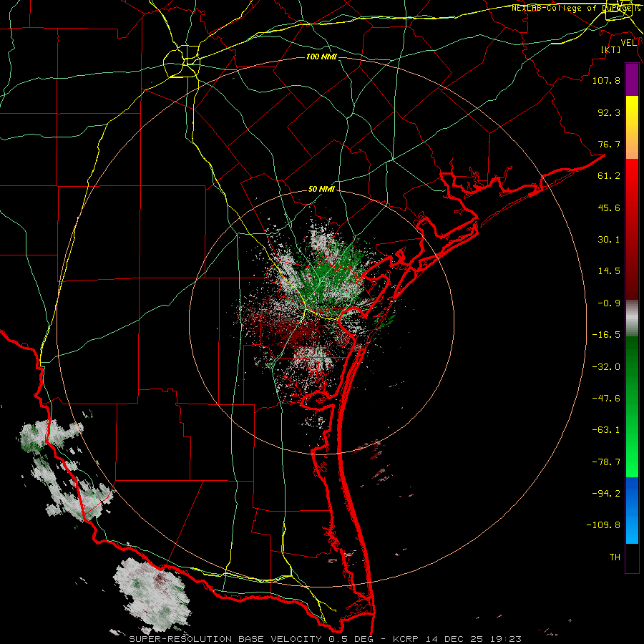
Task: Click the -16.5 legend value
Action: (x=606, y=335)
